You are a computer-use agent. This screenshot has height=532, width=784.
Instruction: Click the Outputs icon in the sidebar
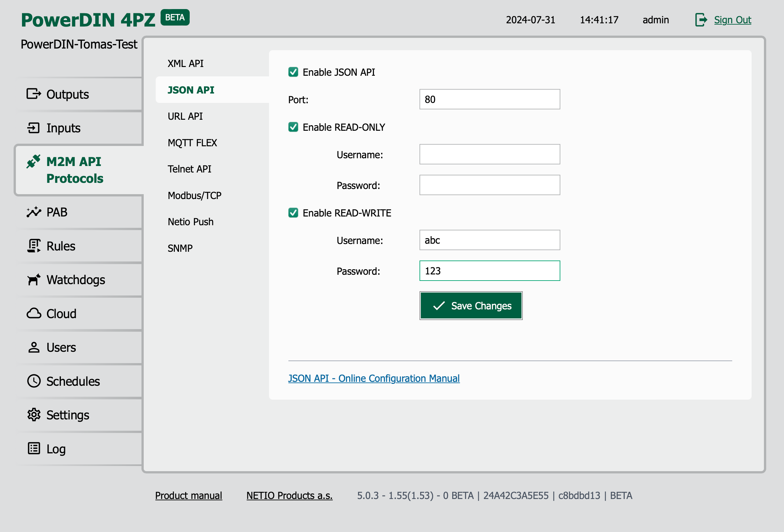coord(34,94)
